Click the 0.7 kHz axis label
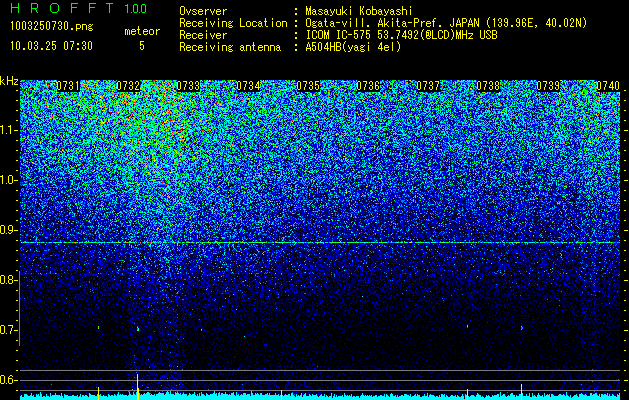Screen dimensions: 629x400 pyautogui.click(x=7, y=330)
